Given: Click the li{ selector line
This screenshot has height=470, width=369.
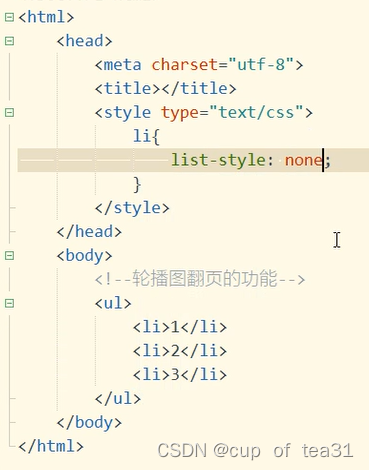Looking at the screenshot, I should pos(146,136).
